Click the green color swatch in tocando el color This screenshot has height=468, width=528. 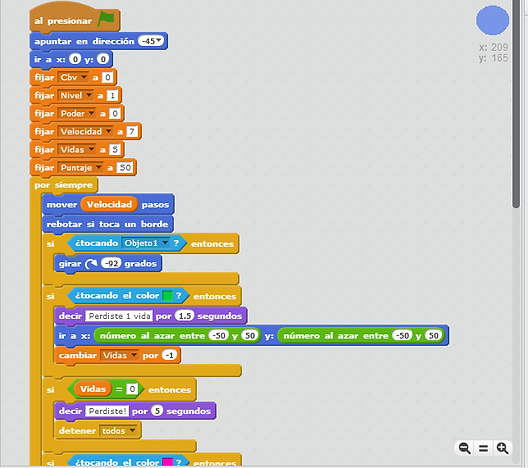167,296
